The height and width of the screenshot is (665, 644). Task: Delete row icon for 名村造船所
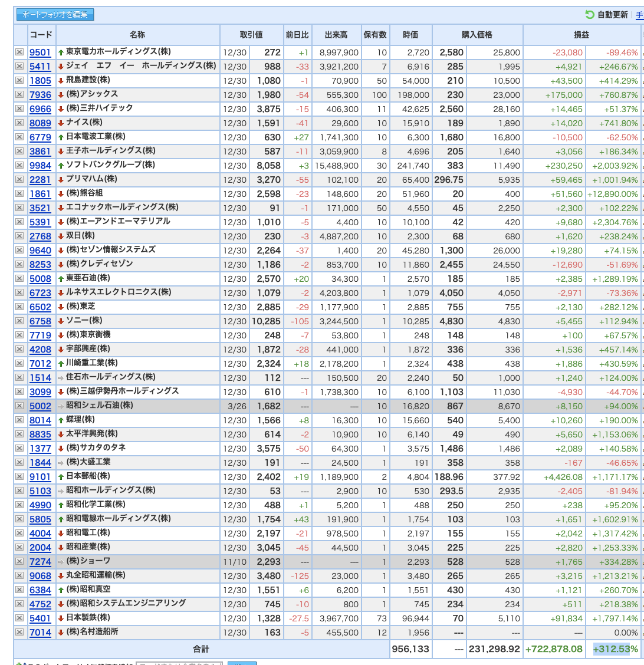click(19, 632)
